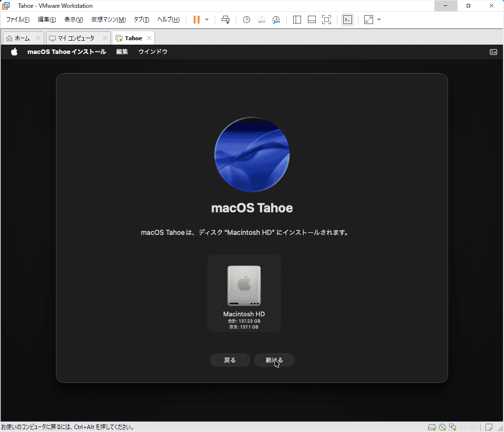Toggle the library sidebar panel icon

tap(297, 20)
